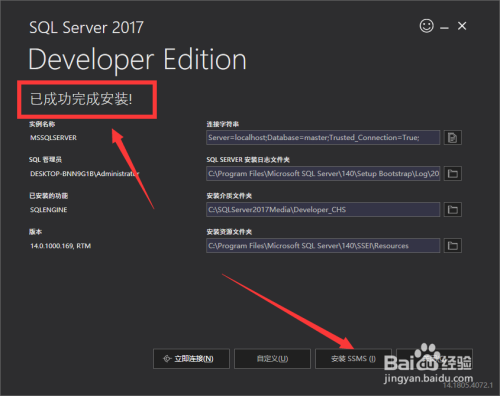Click the 自定义(U) customize button
Screen dimensions: 500x396
click(272, 359)
